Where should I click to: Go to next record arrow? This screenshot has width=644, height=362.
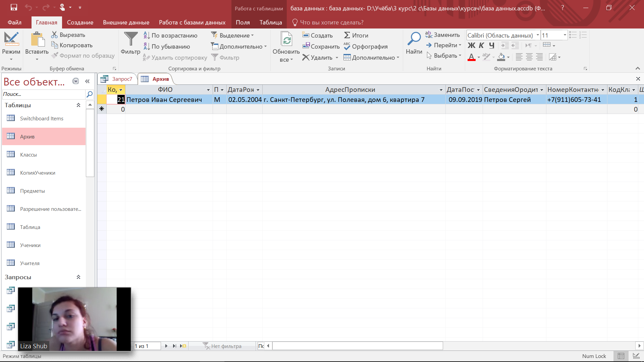point(166,346)
